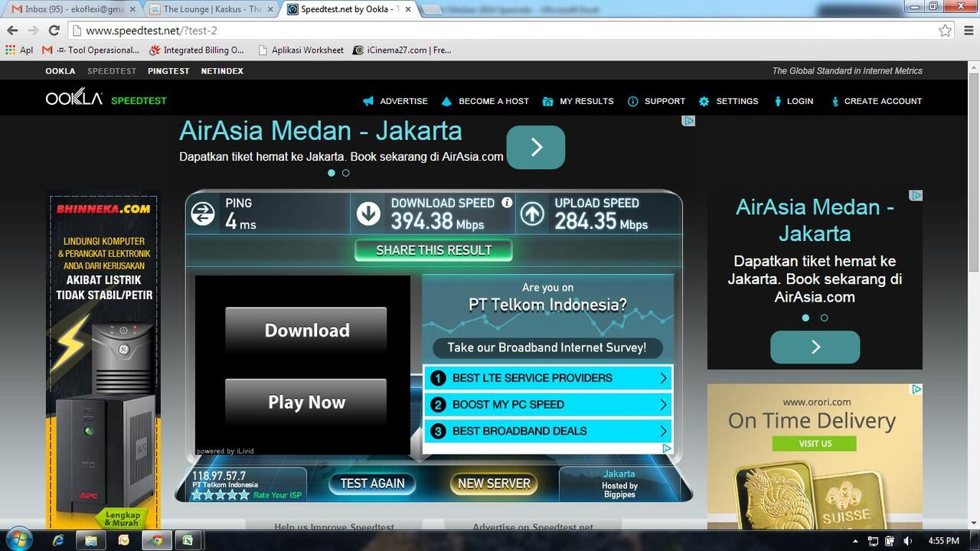This screenshot has width=980, height=551.
Task: Click the volume speaker tray icon
Action: click(x=908, y=541)
